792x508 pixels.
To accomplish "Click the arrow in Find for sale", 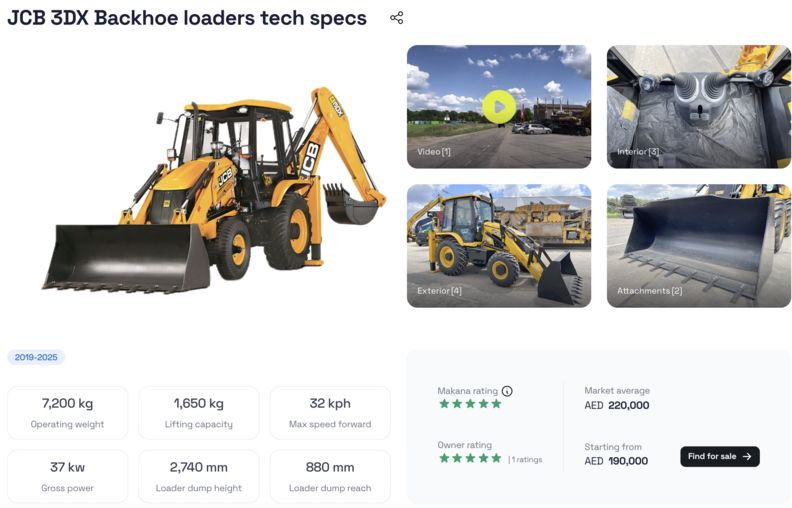I will [747, 456].
